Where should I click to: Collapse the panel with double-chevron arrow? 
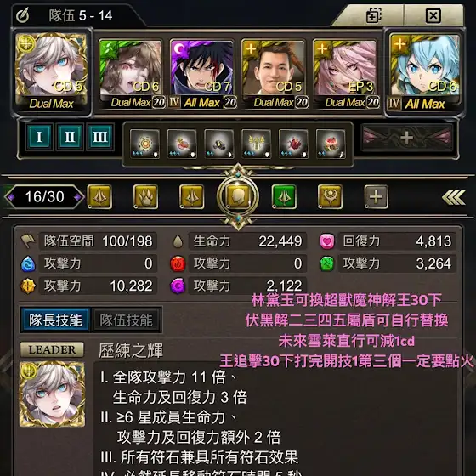pos(453,197)
